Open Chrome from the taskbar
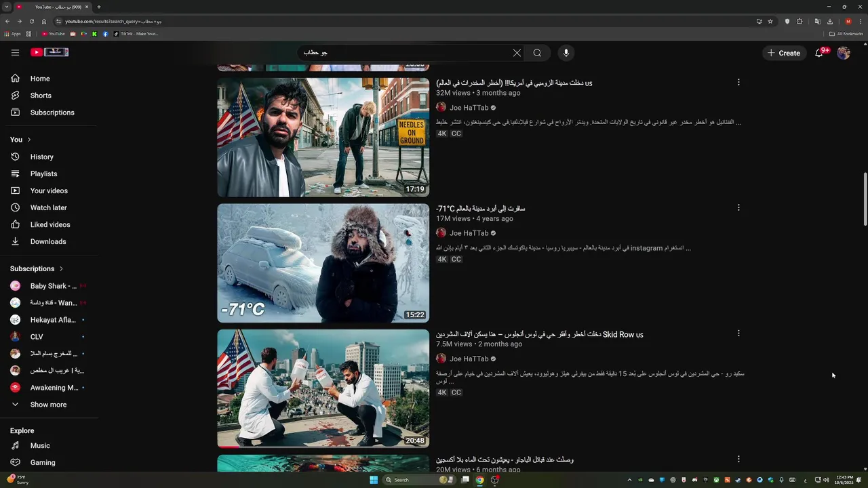Screen dimensions: 868x488 tap(480, 480)
